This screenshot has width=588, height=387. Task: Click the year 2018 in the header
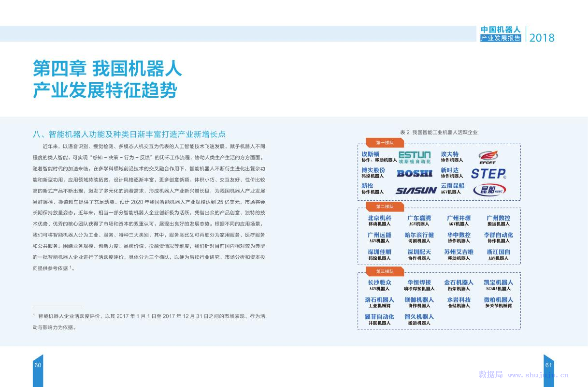[542, 37]
